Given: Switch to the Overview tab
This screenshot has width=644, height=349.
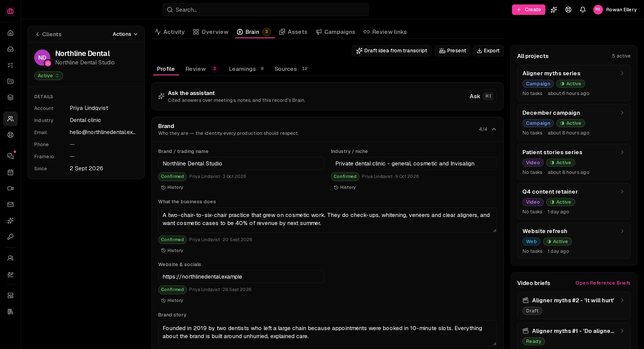Looking at the screenshot, I should [211, 32].
